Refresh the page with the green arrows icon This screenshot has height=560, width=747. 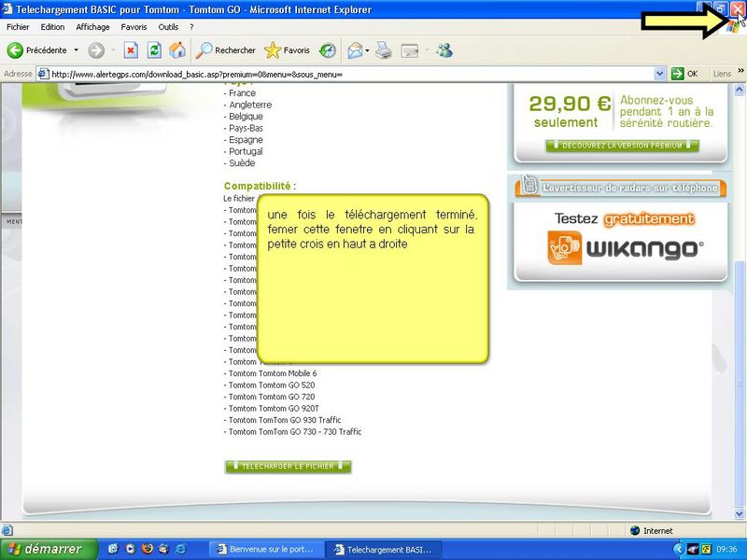point(154,50)
